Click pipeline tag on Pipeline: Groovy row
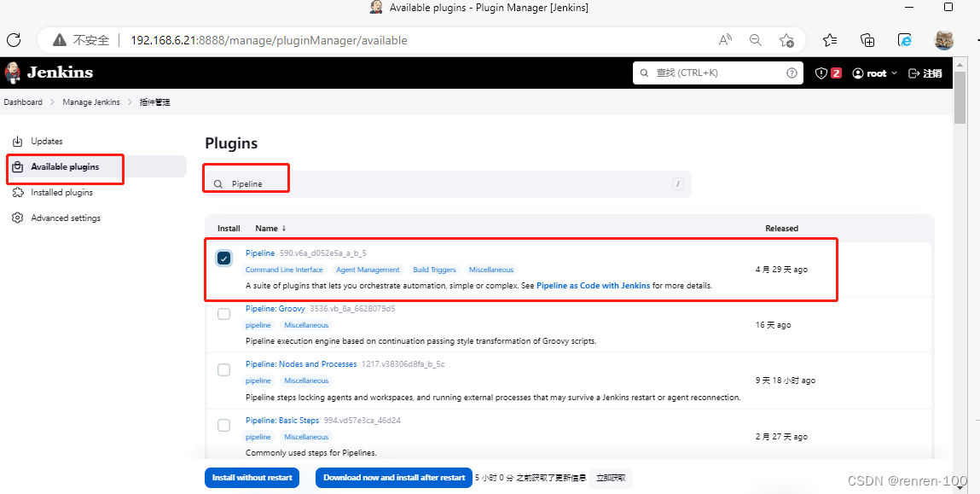The width and height of the screenshot is (980, 494). point(258,325)
